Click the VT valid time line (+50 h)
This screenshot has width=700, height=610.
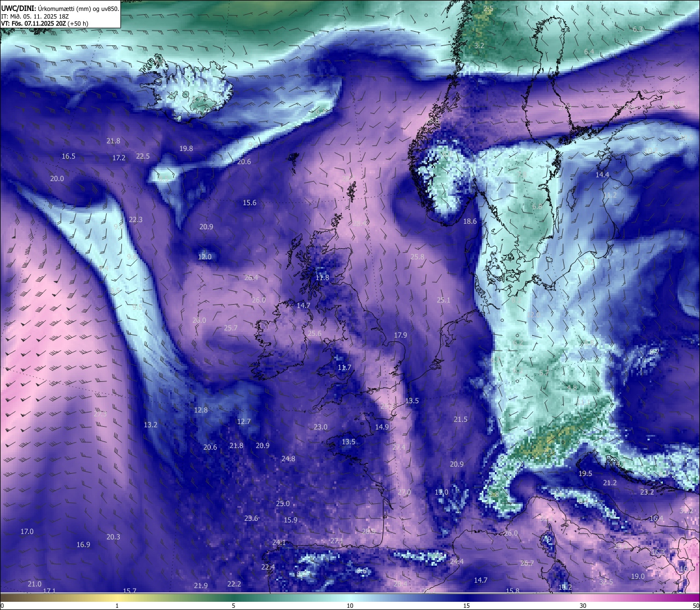(44, 24)
